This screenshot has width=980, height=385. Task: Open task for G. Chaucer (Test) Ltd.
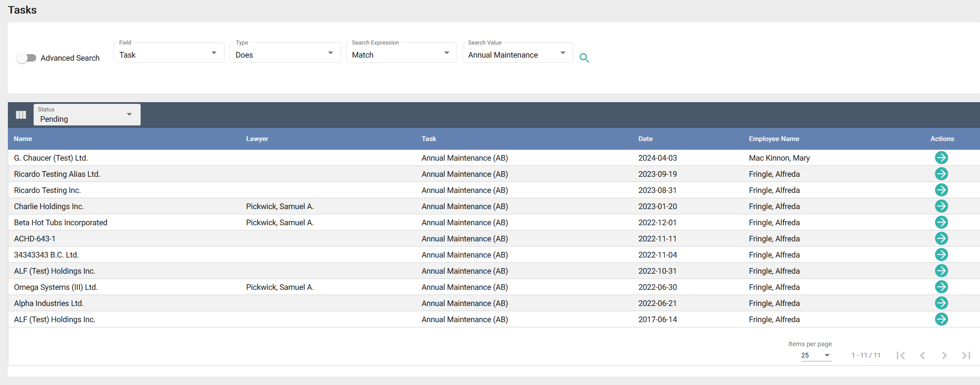tap(942, 158)
